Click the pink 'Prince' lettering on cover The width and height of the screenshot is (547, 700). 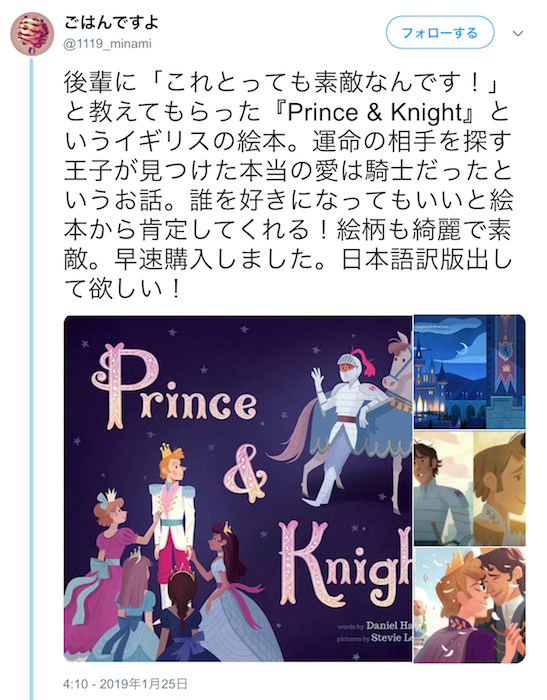[174, 386]
